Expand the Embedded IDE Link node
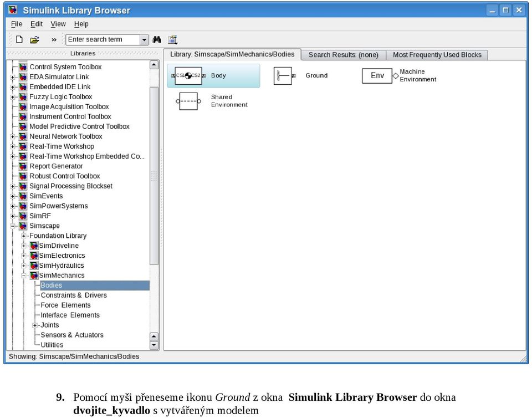 13,87
